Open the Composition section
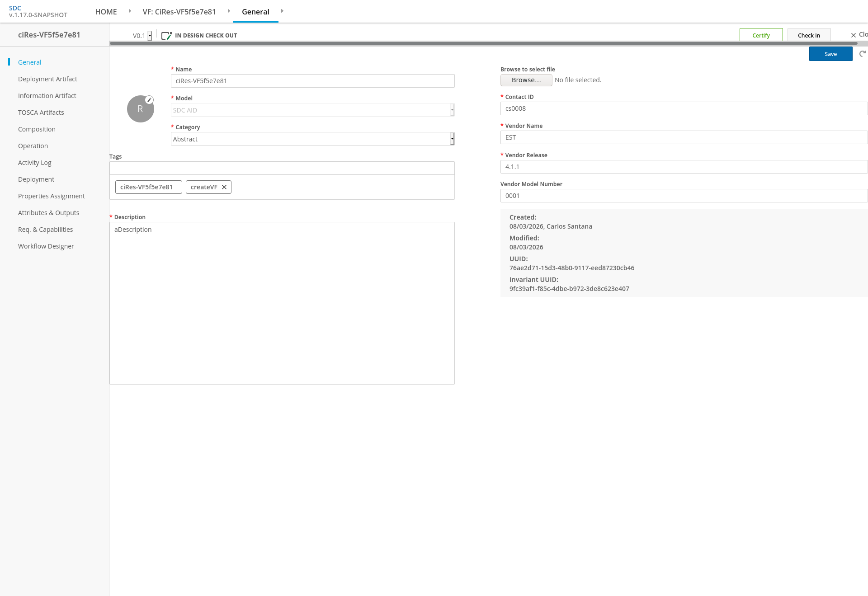 tap(37, 129)
